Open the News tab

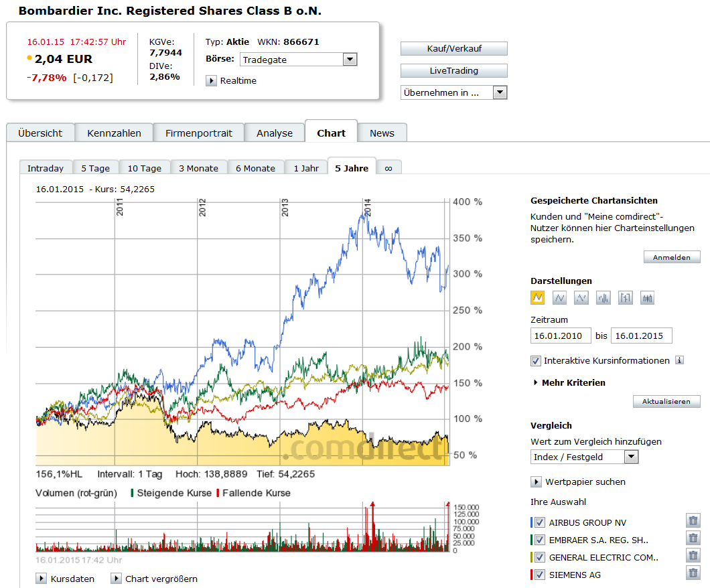382,133
